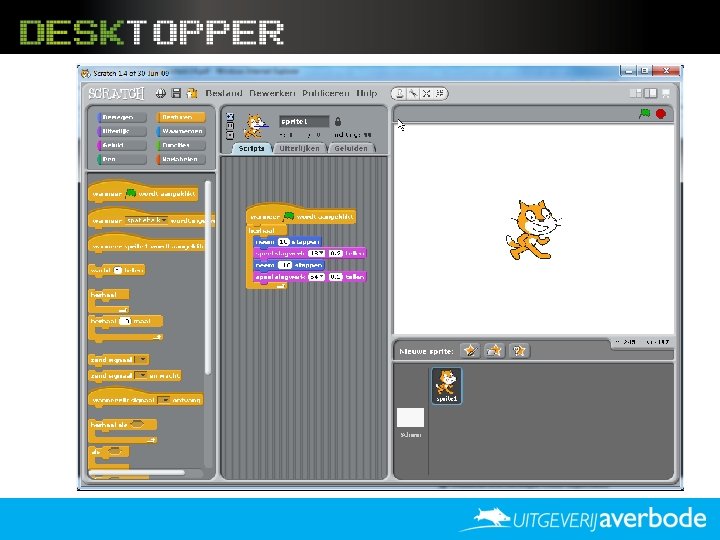This screenshot has width=720, height=540.
Task: Select the scissors delete tool
Action: (413, 94)
